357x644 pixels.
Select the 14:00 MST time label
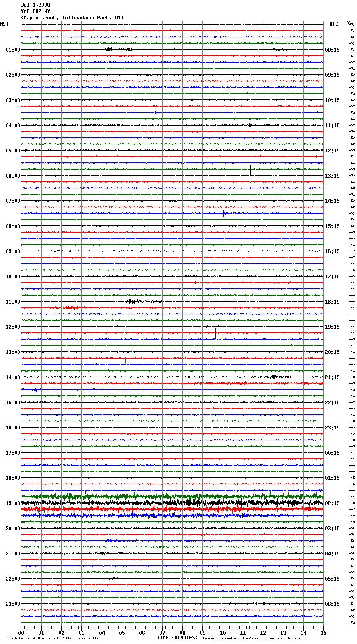click(13, 377)
